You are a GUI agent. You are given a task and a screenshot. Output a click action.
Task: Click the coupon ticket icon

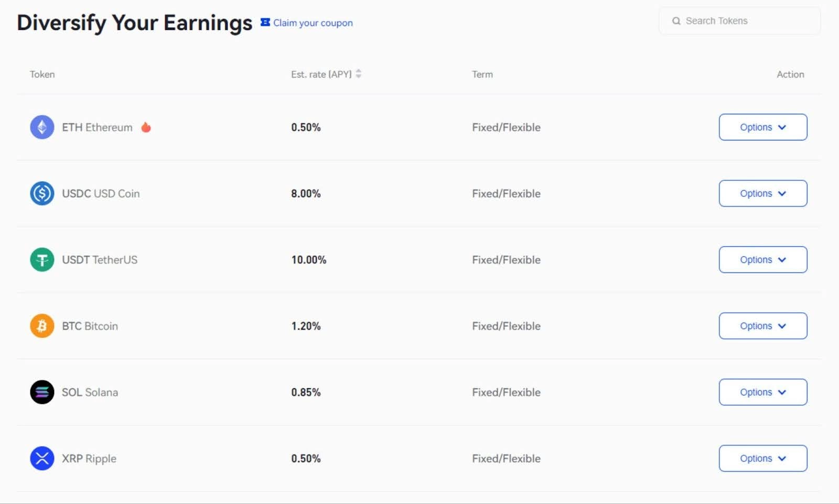coord(265,22)
